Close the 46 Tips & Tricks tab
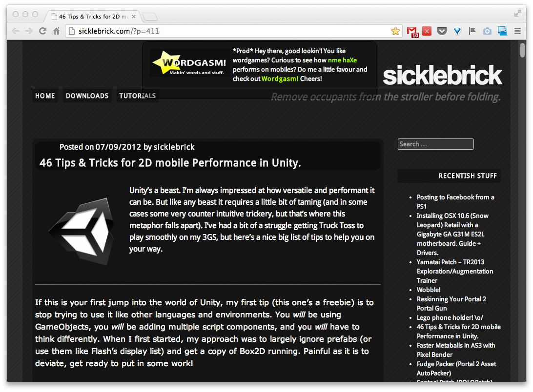Screen dimensions: 533x392 [134, 17]
